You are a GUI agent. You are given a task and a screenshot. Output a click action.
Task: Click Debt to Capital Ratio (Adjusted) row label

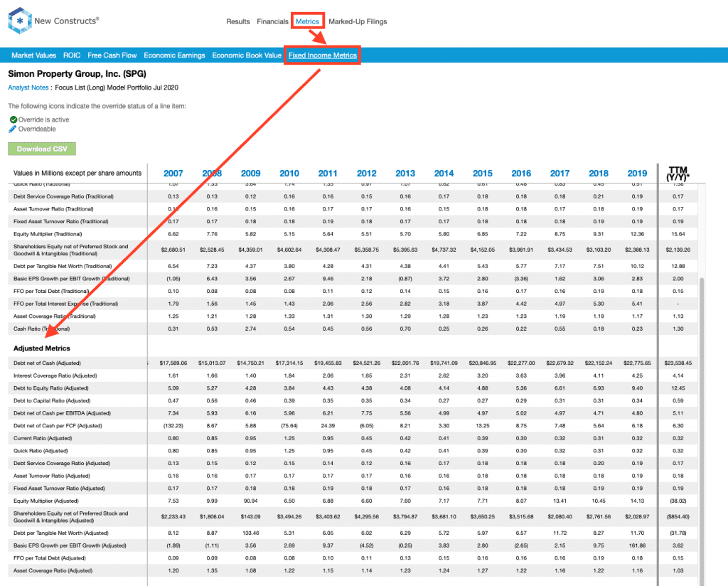[52, 400]
